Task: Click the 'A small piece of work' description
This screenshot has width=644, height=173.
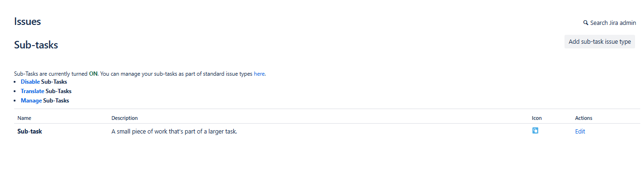Action: 174,132
